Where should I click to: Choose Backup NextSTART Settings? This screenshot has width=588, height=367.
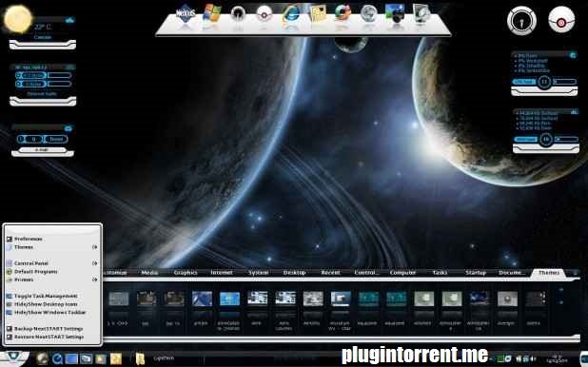[x=45, y=329]
